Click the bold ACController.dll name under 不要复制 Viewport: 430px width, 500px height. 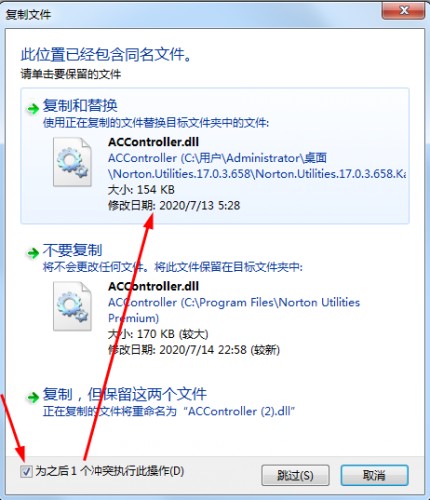point(153,286)
